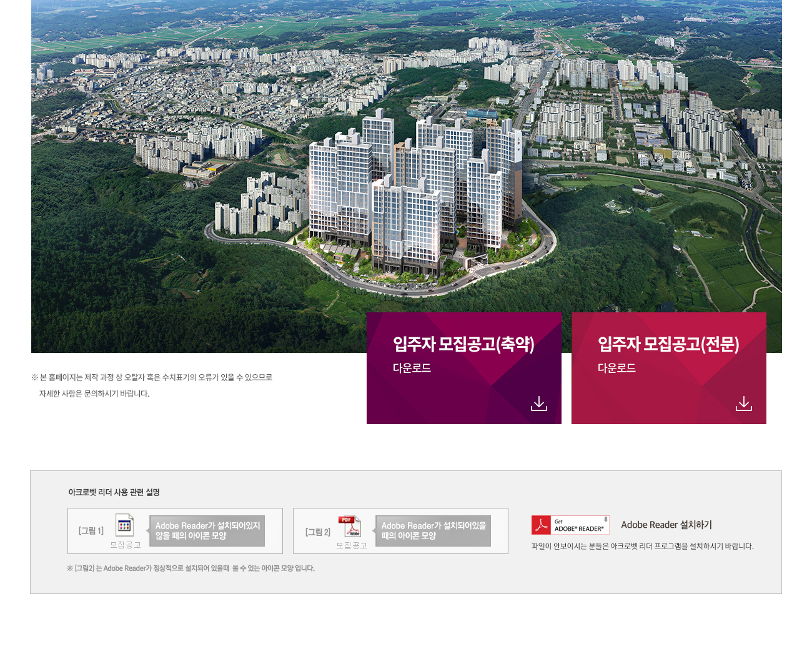
Task: Click the 모집공고 document icon in [그림 1]
Action: (124, 525)
